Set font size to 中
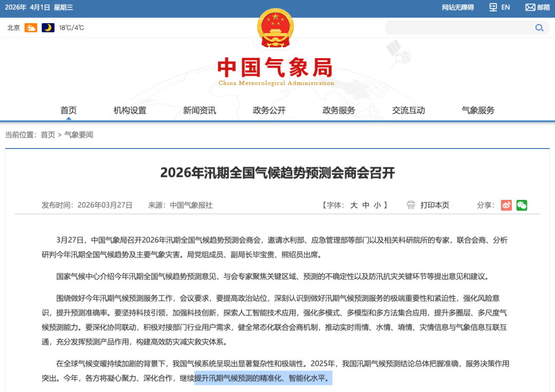Image resolution: width=555 pixels, height=392 pixels. click(x=366, y=205)
